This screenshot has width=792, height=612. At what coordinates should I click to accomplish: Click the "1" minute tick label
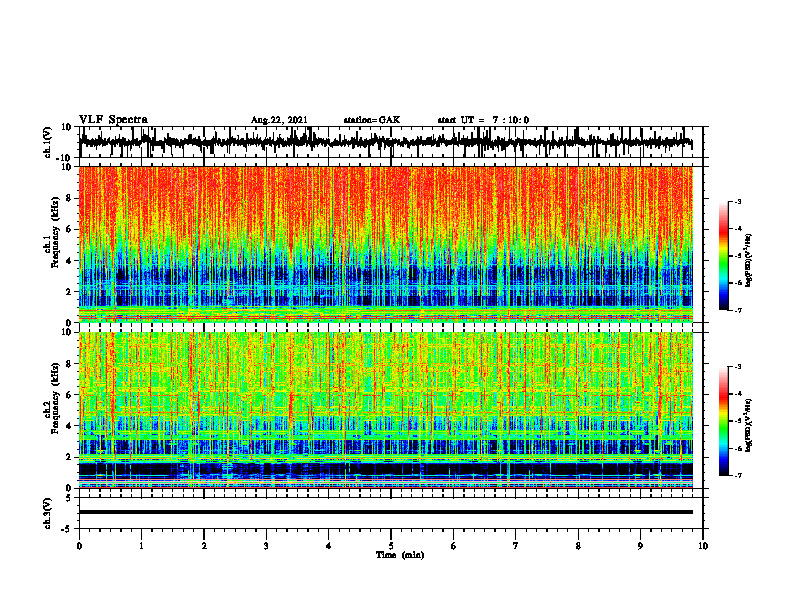[x=141, y=546]
